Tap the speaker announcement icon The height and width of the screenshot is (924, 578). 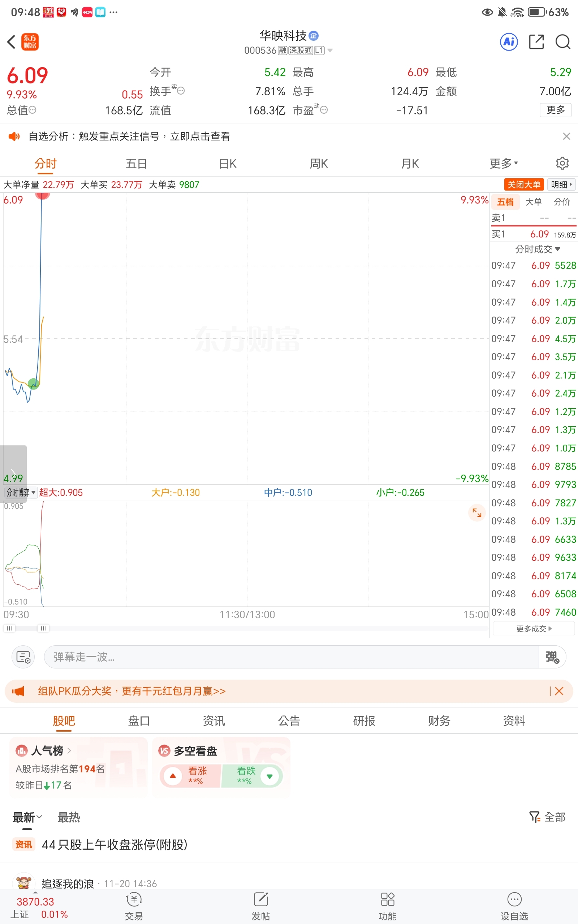click(x=14, y=136)
